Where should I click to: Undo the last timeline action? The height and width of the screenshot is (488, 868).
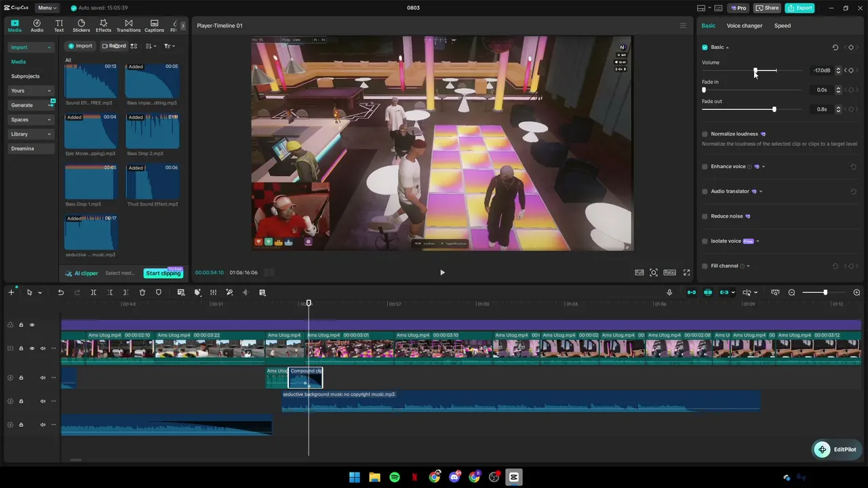coord(60,293)
